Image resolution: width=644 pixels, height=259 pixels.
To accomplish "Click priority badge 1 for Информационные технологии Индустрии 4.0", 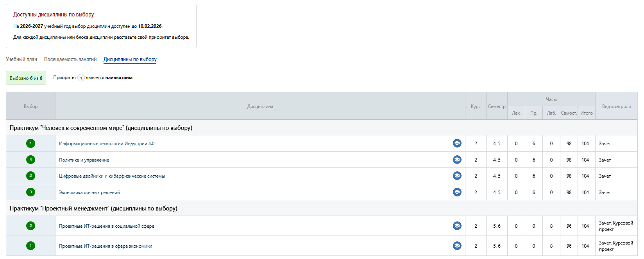I will (30, 144).
